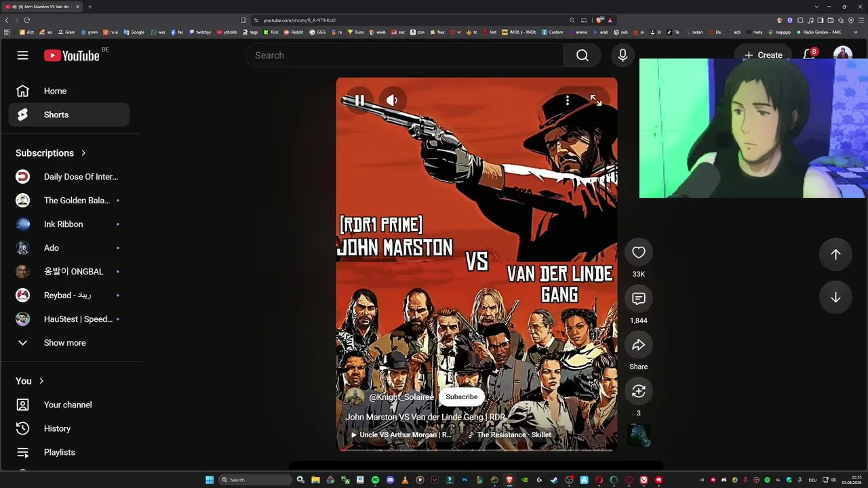Open Daily Dose Of Internet subscription
The height and width of the screenshot is (488, 868).
[68, 177]
